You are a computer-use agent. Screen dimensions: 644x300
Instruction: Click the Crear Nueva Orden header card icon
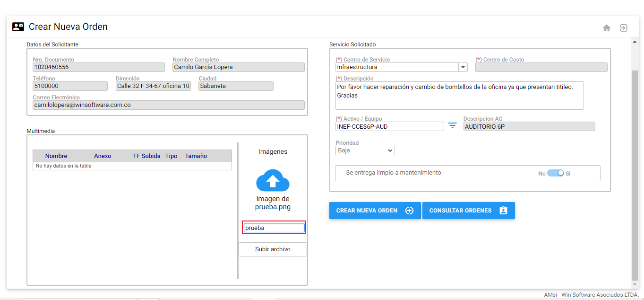tap(18, 27)
